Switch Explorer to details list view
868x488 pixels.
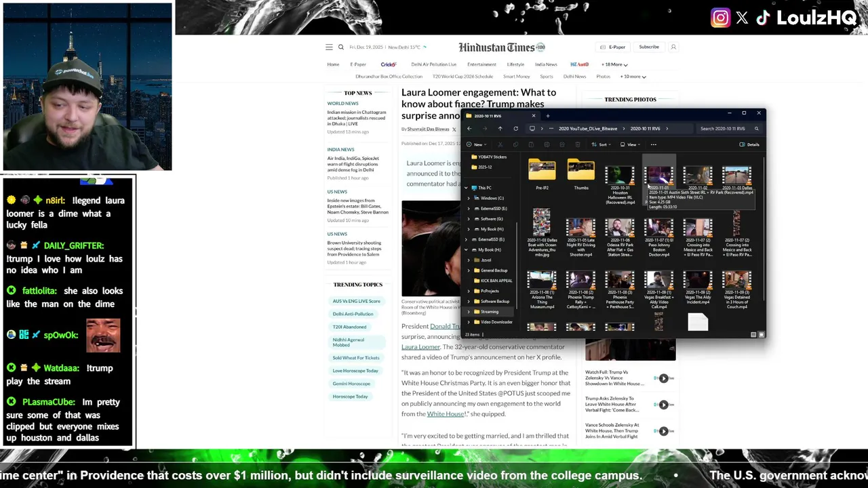753,334
